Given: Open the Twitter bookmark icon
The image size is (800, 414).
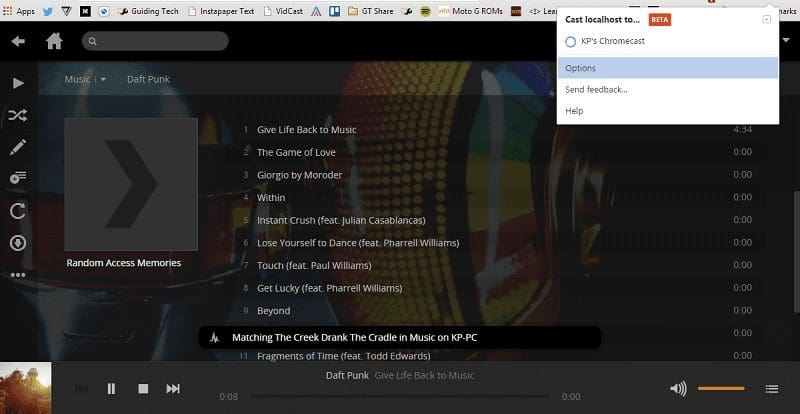Looking at the screenshot, I should pos(47,11).
